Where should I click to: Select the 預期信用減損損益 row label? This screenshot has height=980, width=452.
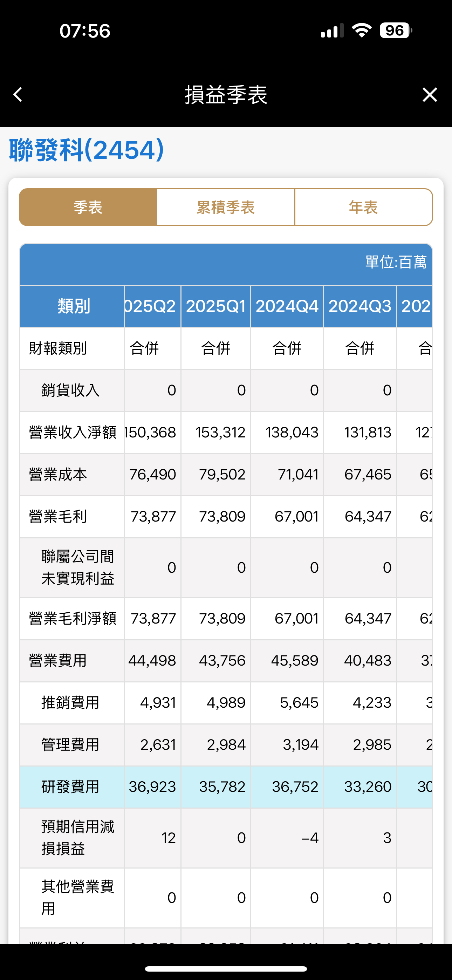[78, 838]
